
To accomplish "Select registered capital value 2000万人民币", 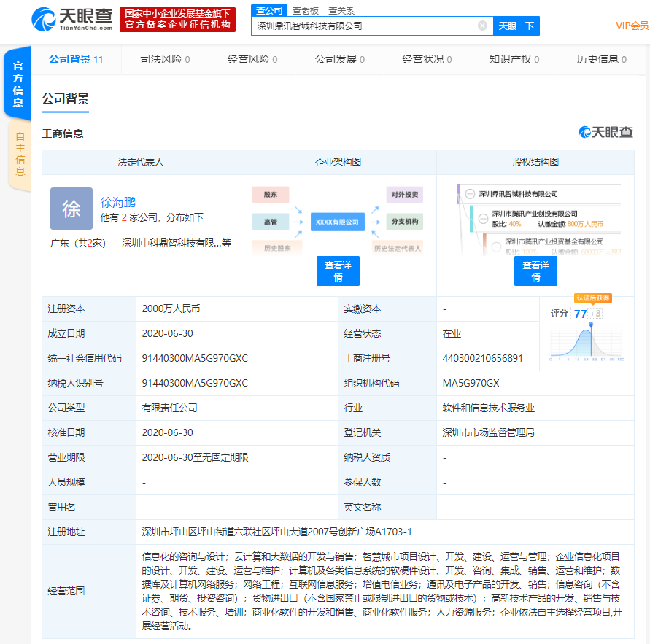I will (171, 309).
